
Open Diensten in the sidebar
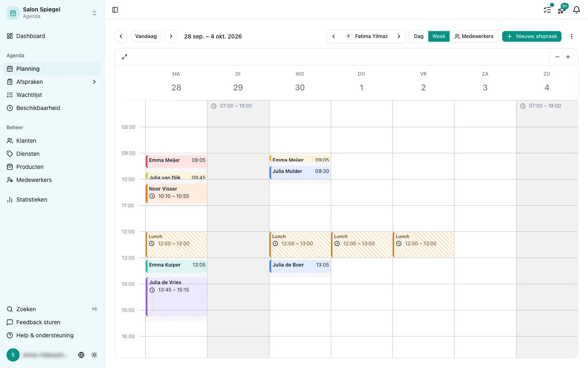(52, 154)
